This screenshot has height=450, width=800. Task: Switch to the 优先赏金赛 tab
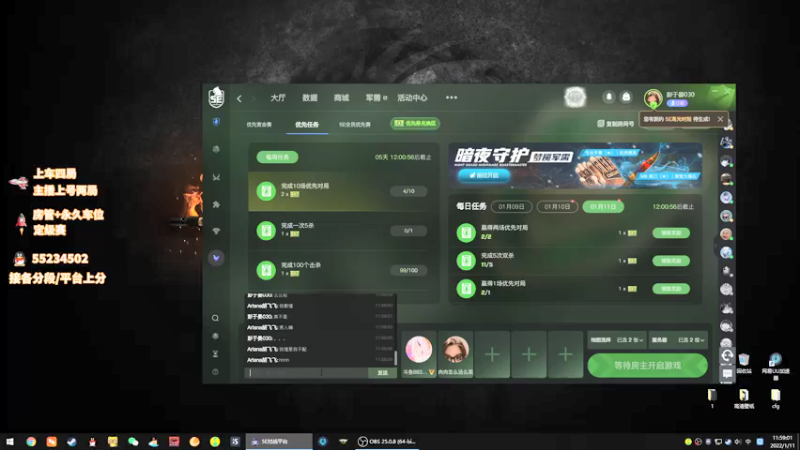(x=259, y=124)
